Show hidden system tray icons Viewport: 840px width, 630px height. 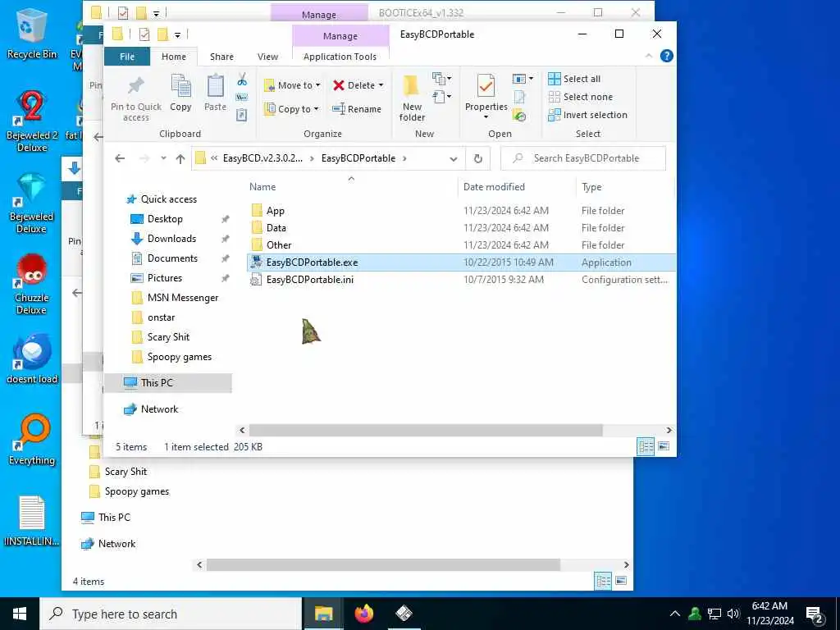(x=675, y=614)
